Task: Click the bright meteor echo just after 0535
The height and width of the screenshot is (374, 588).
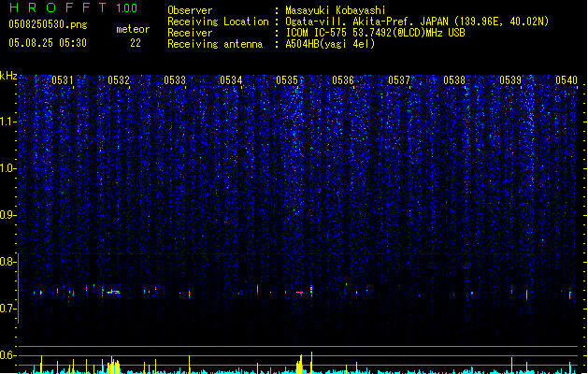Action: coord(311,291)
